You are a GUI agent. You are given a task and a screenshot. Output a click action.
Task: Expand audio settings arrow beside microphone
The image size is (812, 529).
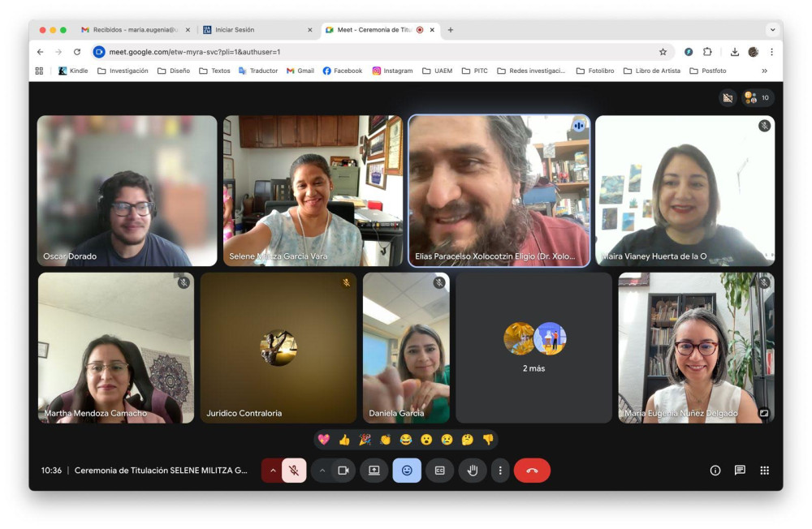pyautogui.click(x=272, y=471)
